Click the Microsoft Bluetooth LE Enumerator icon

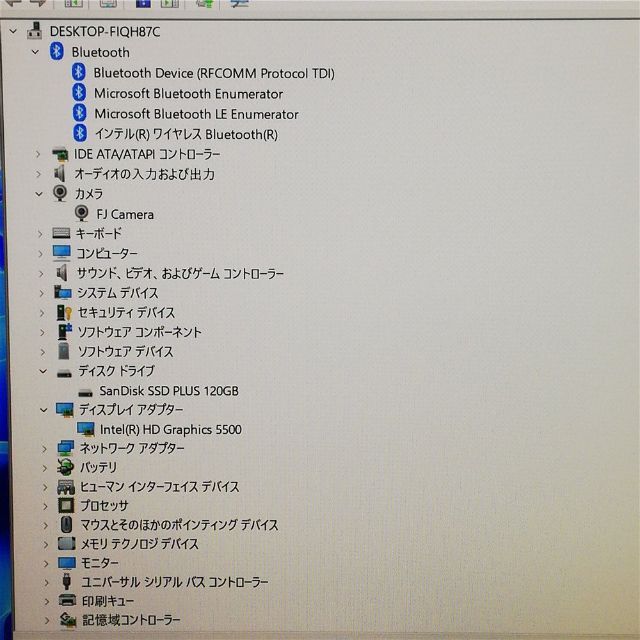click(80, 113)
